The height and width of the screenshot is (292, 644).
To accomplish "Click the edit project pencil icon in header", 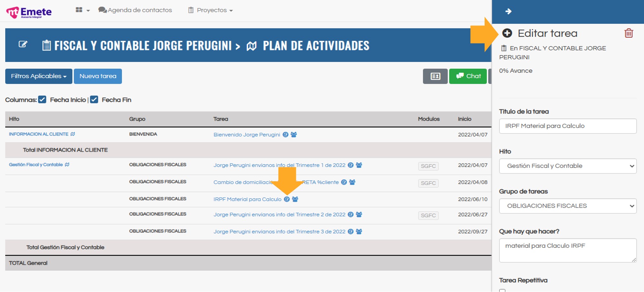I will pos(23,44).
